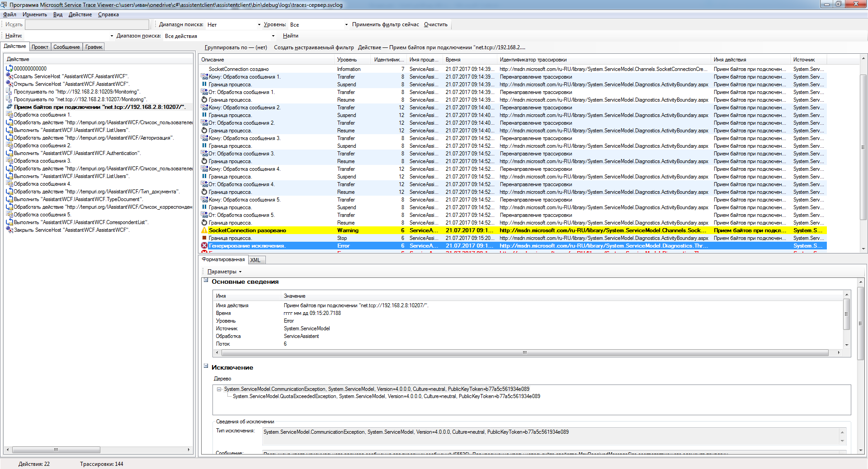868x469 pixels.
Task: Click warning icon of SocketConnection разорвано row
Action: [x=204, y=230]
